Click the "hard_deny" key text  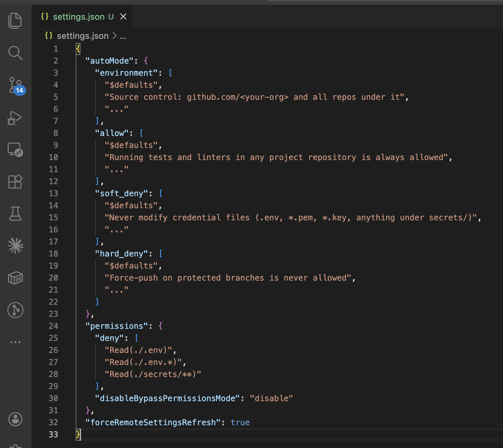(x=122, y=254)
